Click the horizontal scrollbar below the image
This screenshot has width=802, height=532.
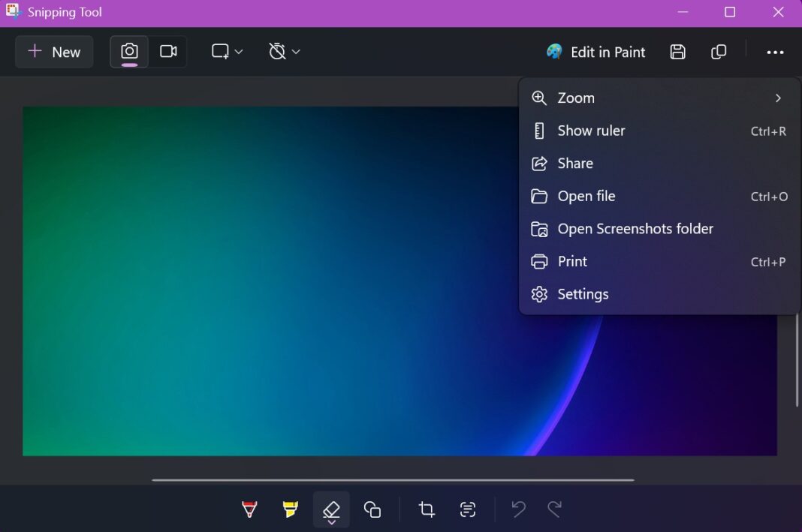[393, 480]
